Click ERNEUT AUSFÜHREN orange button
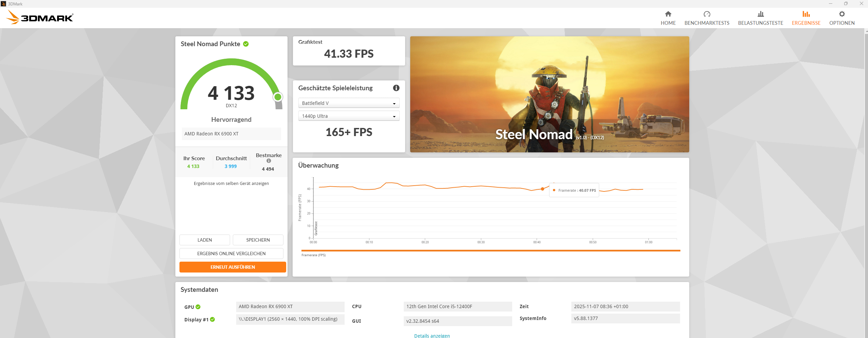Image resolution: width=868 pixels, height=338 pixels. [x=233, y=267]
